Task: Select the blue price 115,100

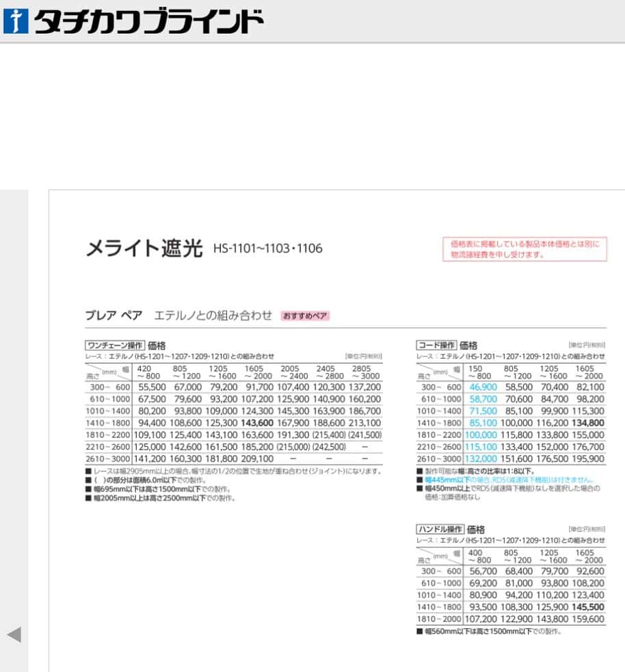Action: [481, 447]
